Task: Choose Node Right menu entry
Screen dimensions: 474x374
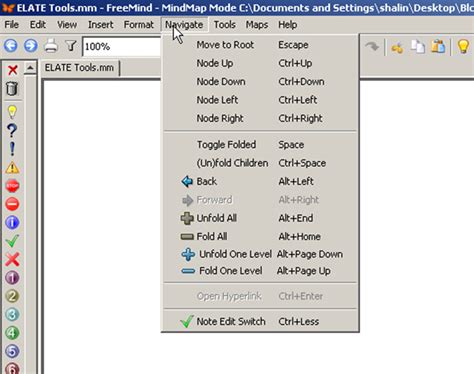Action: [x=260, y=118]
